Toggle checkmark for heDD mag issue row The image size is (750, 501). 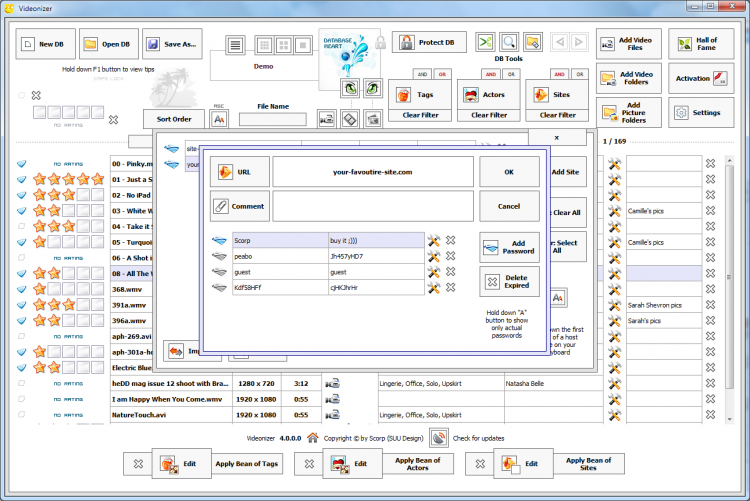coord(21,383)
